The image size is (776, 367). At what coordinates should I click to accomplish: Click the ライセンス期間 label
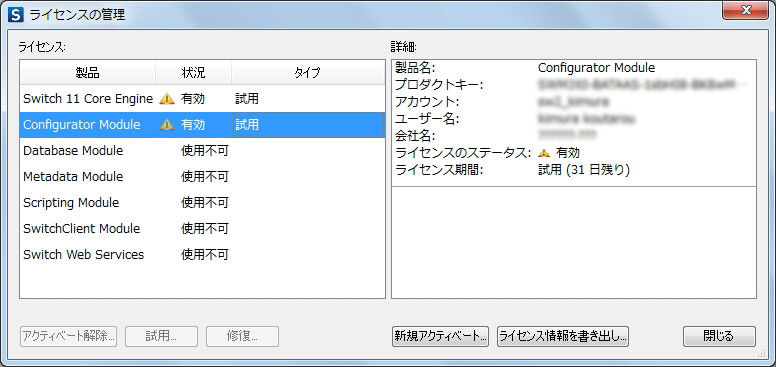coord(438,170)
